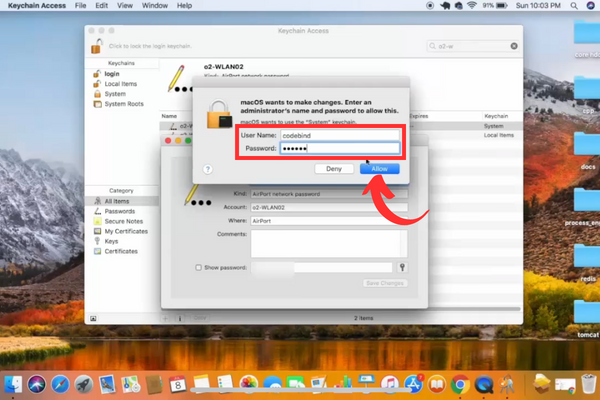Open Launchpad rocket icon in Dock
This screenshot has width=600, height=400.
coord(83,384)
